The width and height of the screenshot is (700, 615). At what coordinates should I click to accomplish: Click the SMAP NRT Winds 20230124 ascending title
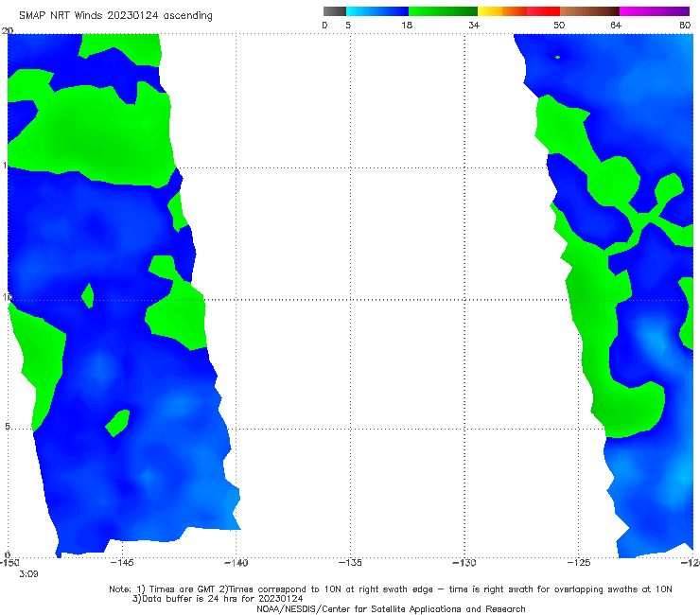point(115,15)
